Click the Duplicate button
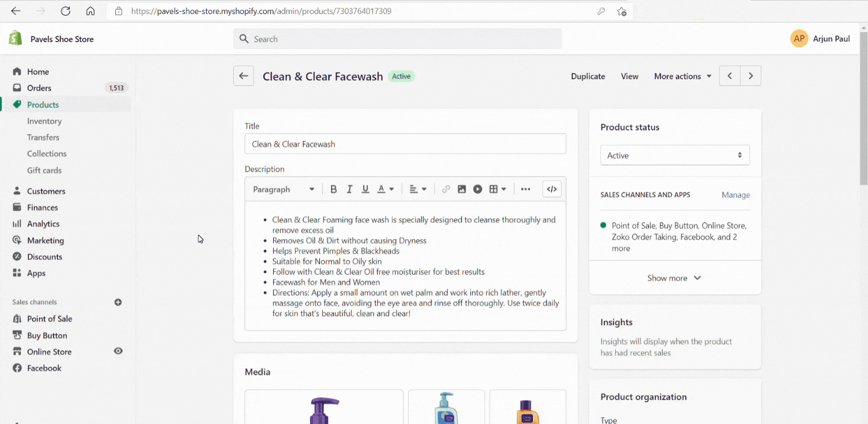 pyautogui.click(x=588, y=76)
